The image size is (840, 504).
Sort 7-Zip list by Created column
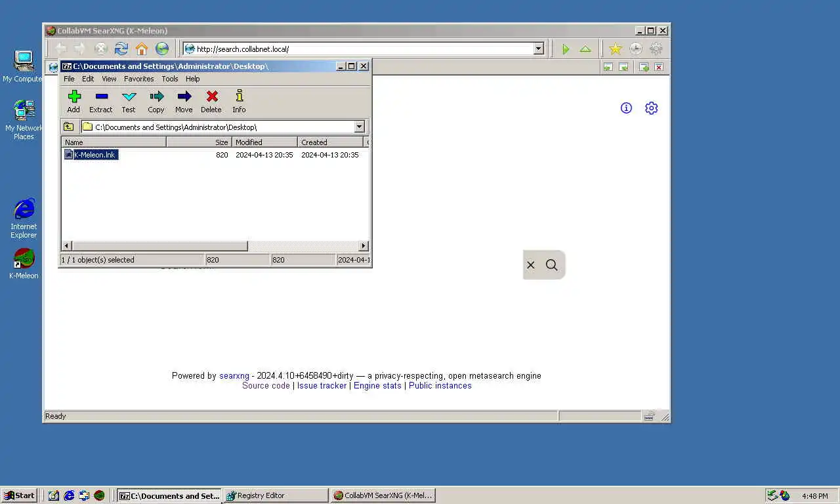pos(330,142)
